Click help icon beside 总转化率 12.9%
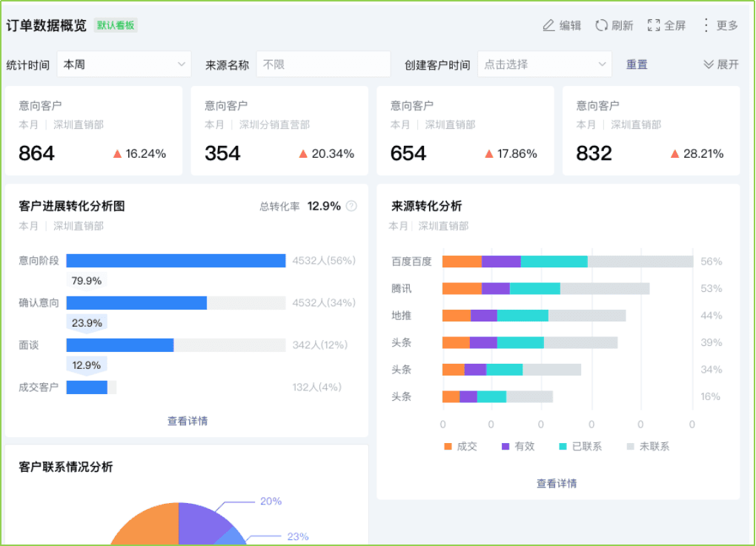Screen dimensions: 756x546 coord(351,206)
